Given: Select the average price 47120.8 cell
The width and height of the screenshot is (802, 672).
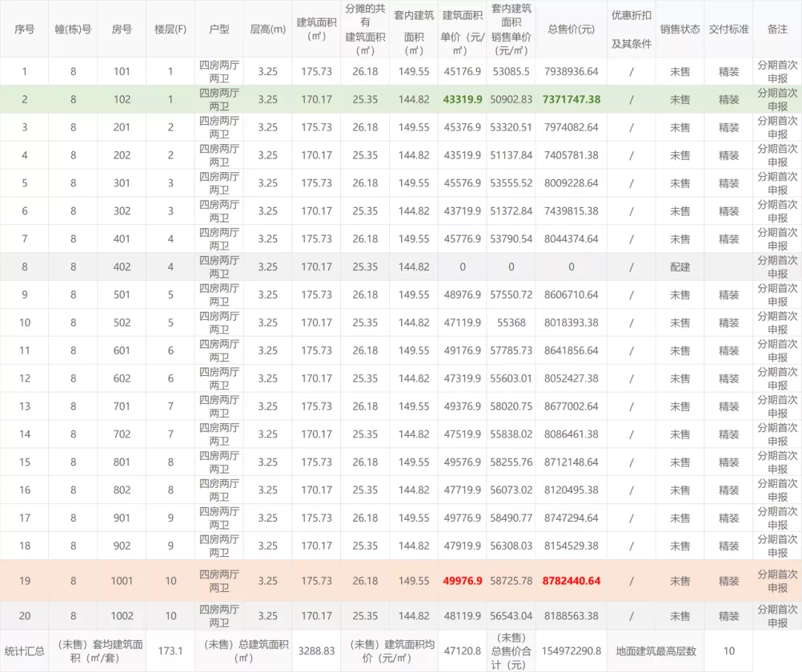Looking at the screenshot, I should coord(462,651).
